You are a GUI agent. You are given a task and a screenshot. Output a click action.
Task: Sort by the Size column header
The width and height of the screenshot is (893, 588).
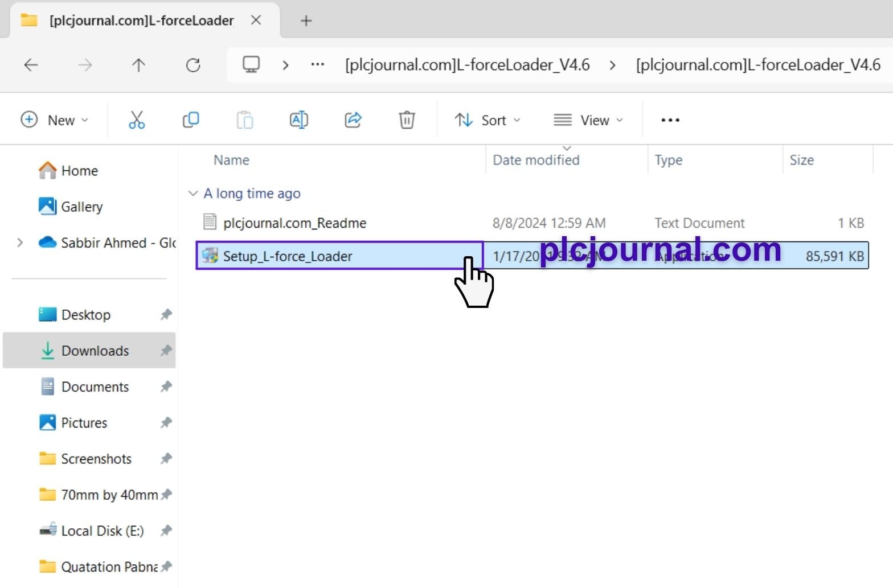801,160
